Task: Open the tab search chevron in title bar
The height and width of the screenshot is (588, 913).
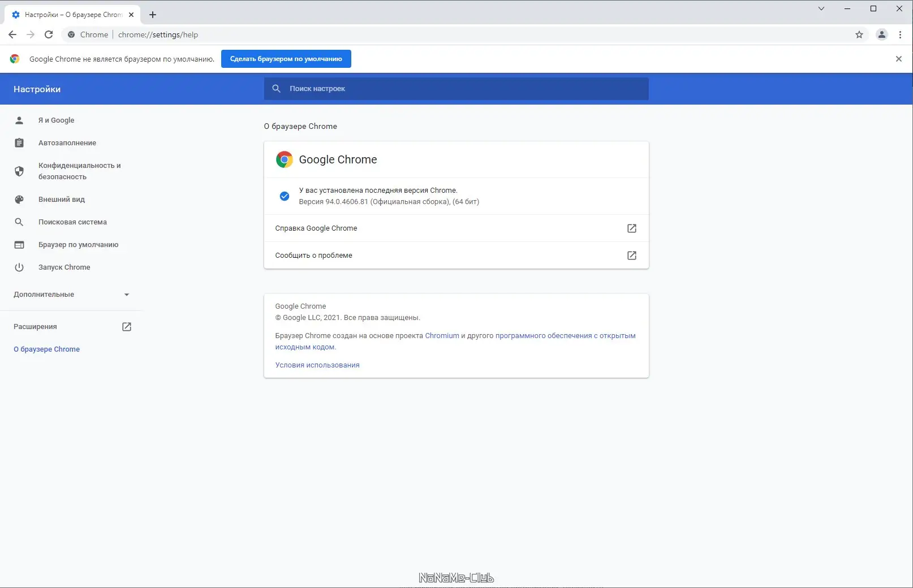Action: pyautogui.click(x=821, y=8)
